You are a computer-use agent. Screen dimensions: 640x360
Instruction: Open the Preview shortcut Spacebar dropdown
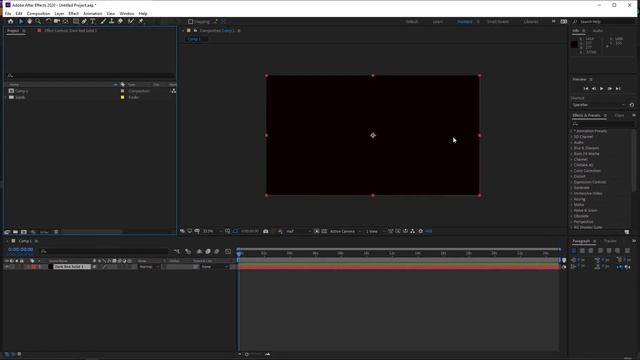point(598,105)
